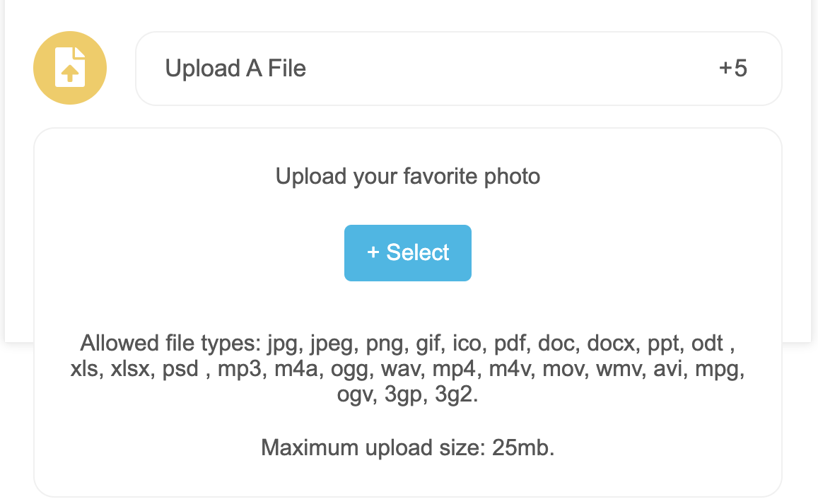Click the Upload A File title text
The height and width of the screenshot is (504, 818).
[235, 68]
